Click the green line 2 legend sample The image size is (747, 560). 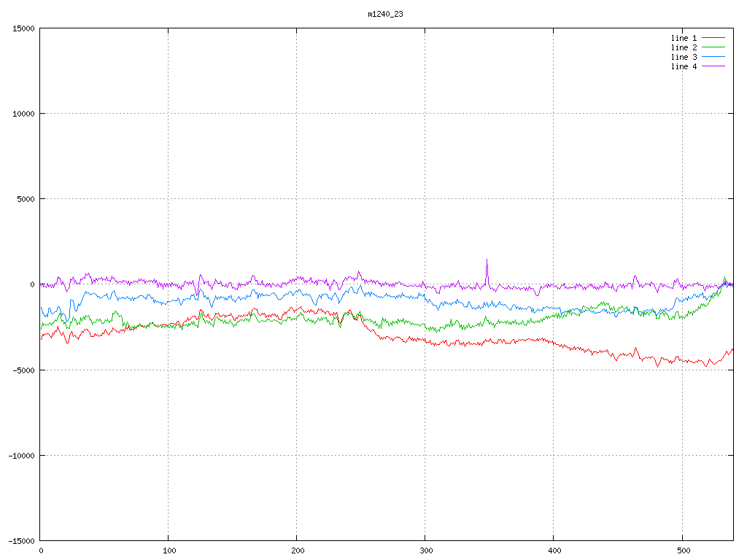(713, 47)
